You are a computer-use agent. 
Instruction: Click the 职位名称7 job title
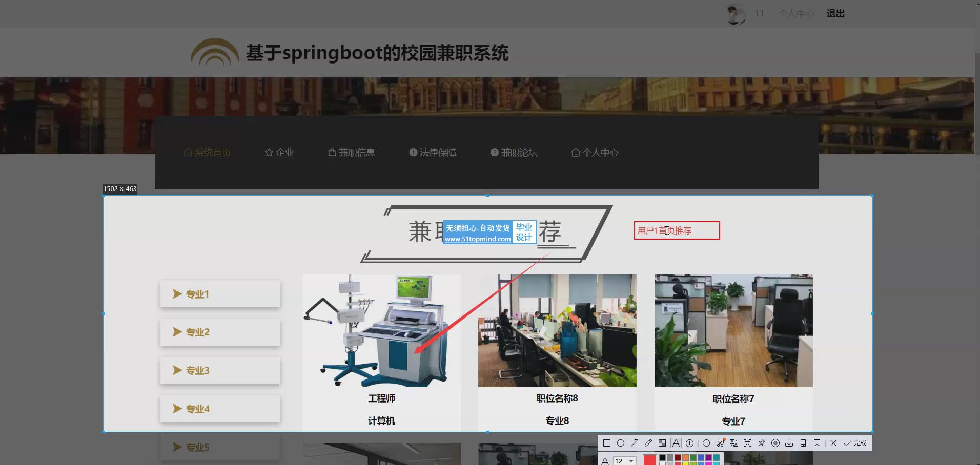pyautogui.click(x=733, y=399)
